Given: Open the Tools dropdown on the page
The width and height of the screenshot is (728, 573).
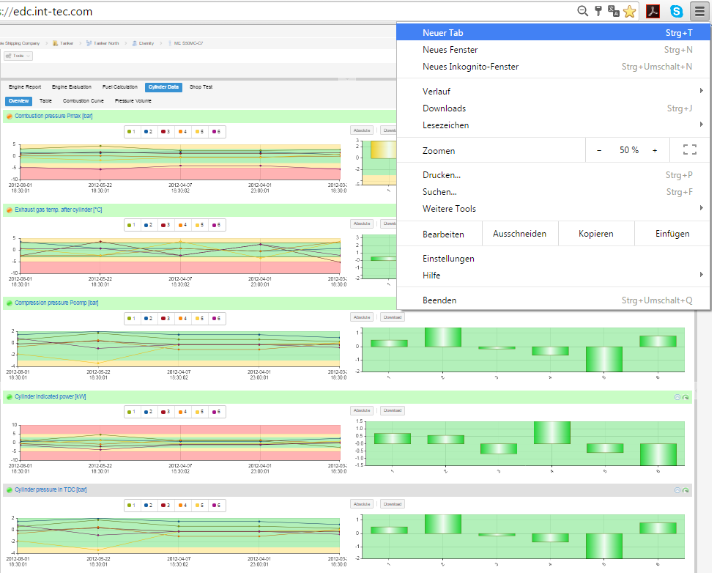Looking at the screenshot, I should tap(16, 56).
